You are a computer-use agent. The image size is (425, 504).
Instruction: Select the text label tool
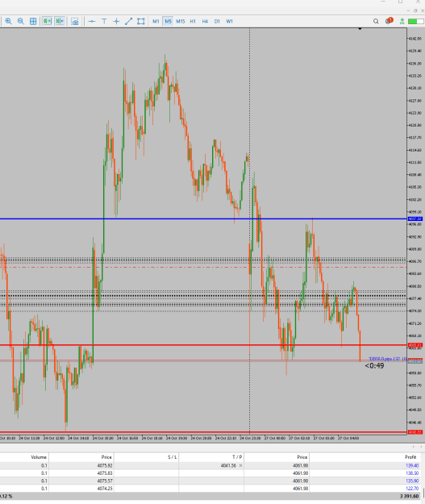pyautogui.click(x=104, y=22)
